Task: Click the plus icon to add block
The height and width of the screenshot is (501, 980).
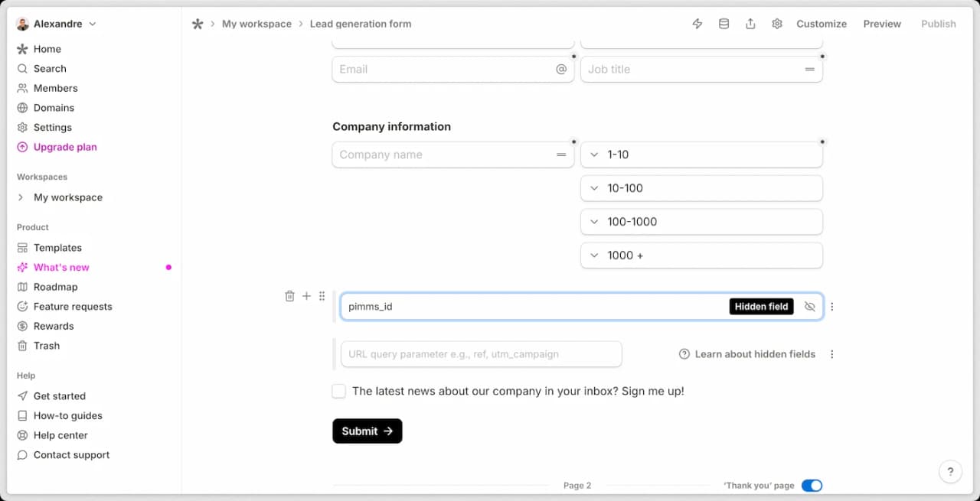Action: 306,296
